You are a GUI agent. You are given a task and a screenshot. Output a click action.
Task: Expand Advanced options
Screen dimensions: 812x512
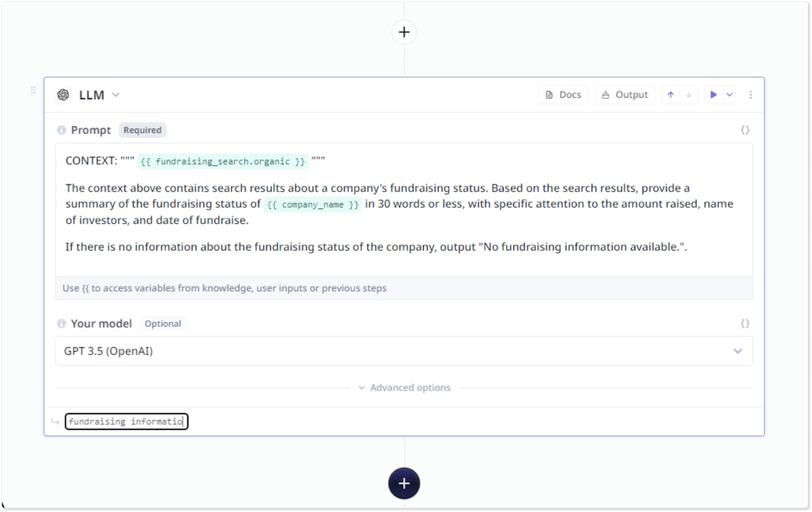pyautogui.click(x=404, y=388)
